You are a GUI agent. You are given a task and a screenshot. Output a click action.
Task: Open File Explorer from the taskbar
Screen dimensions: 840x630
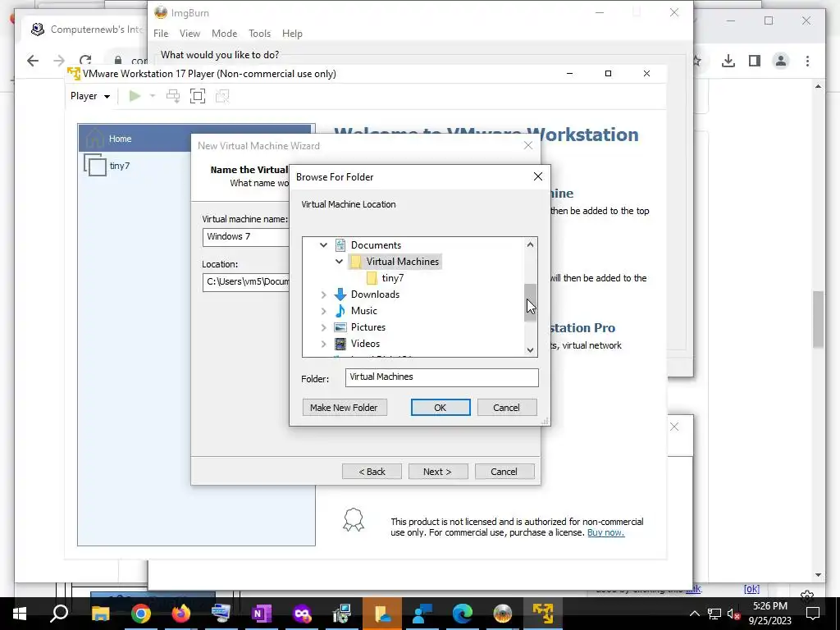[100, 614]
